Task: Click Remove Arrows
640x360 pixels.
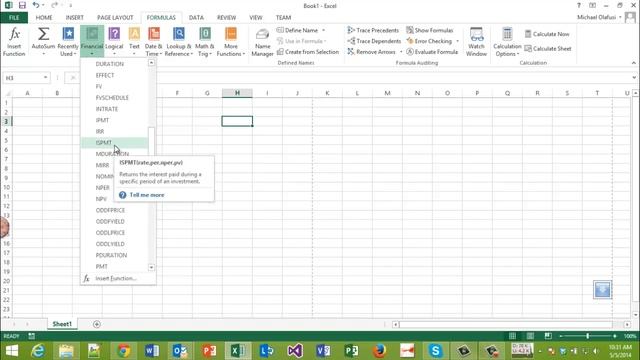Action: coord(371,52)
